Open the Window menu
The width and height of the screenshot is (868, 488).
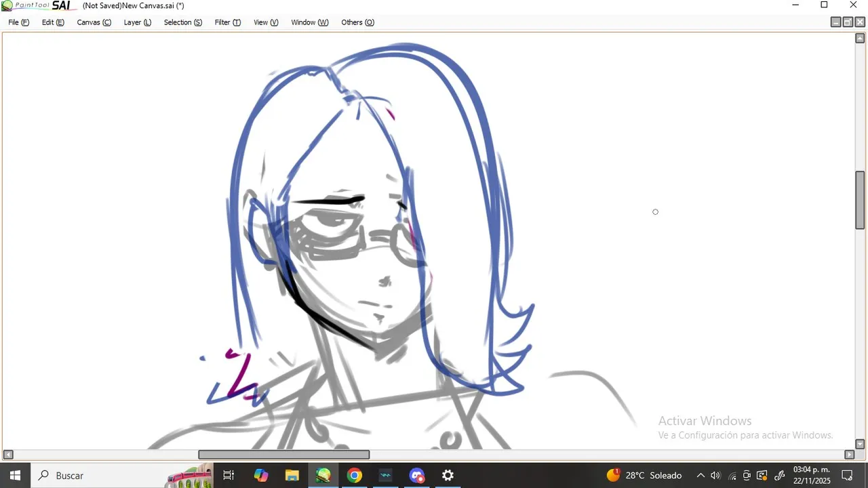pos(309,22)
